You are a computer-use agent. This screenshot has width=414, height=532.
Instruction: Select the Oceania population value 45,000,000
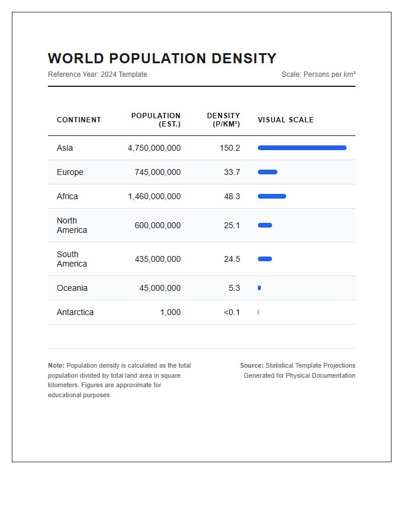[x=160, y=288]
